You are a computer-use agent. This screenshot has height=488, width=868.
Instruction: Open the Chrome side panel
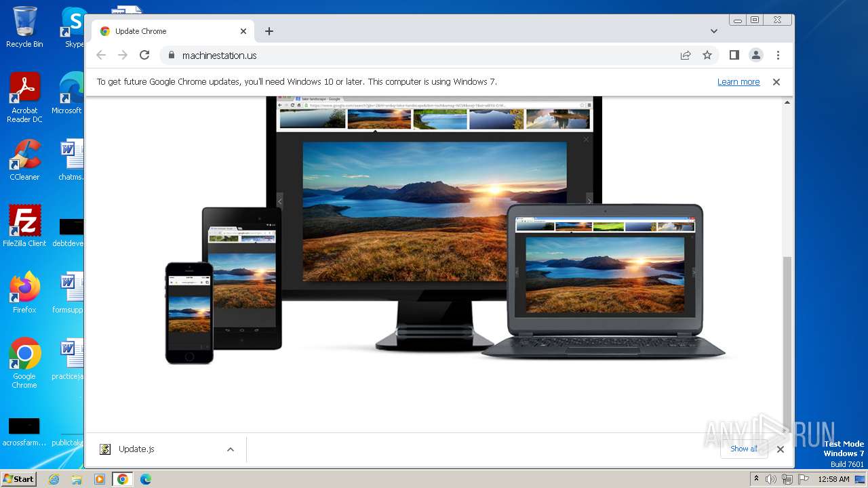pyautogui.click(x=734, y=56)
